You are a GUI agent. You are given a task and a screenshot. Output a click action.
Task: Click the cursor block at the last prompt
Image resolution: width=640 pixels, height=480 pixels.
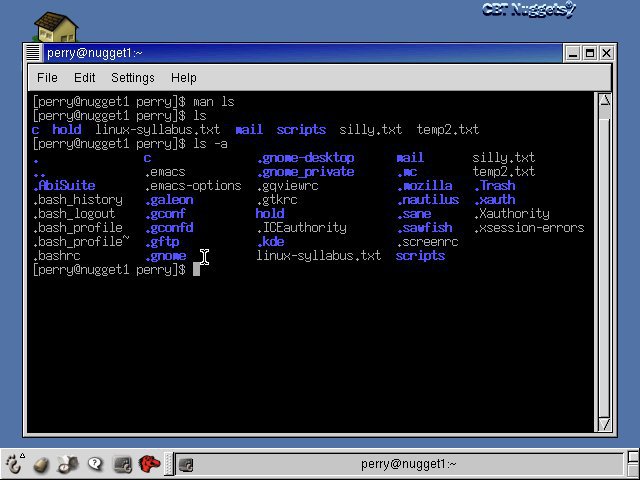pyautogui.click(x=196, y=270)
